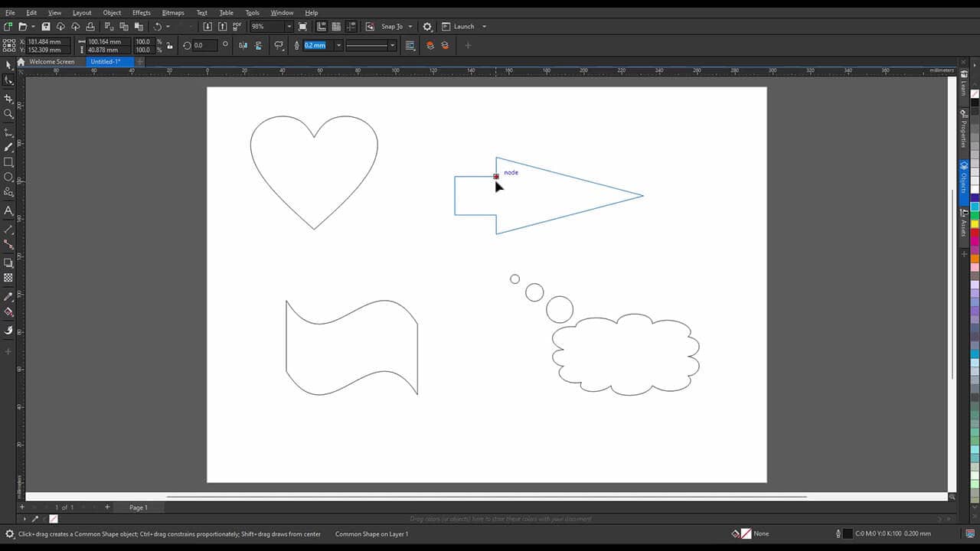Screen dimensions: 980x551
Task: Select the Color Eyedropper tool
Action: pos(8,297)
